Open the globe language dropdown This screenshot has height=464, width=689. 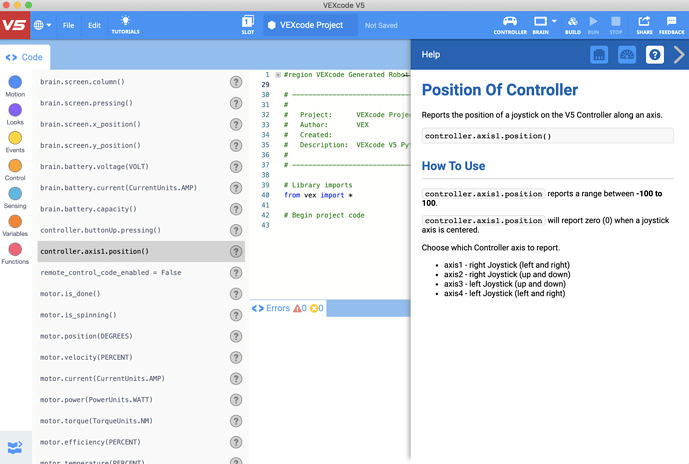point(43,25)
